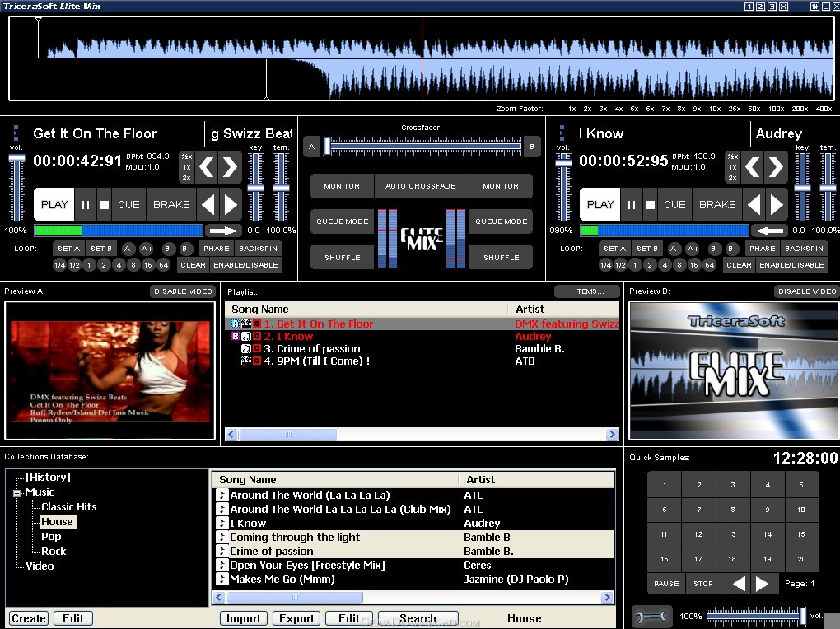The width and height of the screenshot is (840, 629).
Task: Click the stop icon on deck A
Action: [105, 205]
